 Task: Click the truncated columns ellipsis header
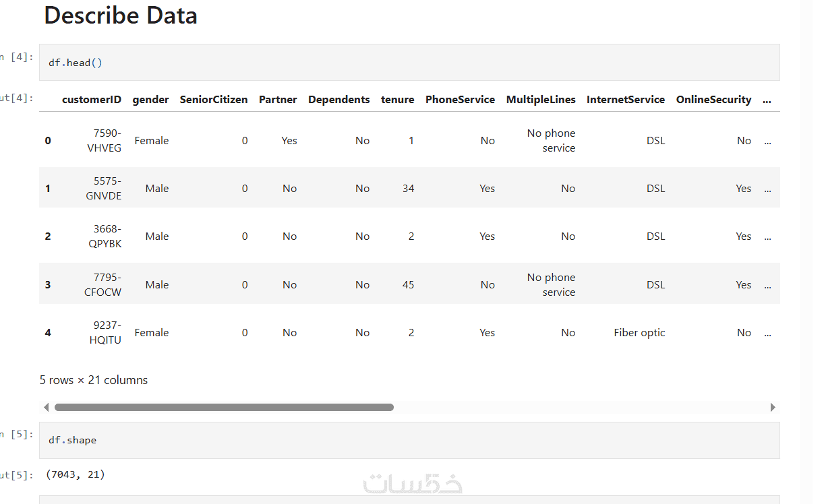[x=767, y=100]
